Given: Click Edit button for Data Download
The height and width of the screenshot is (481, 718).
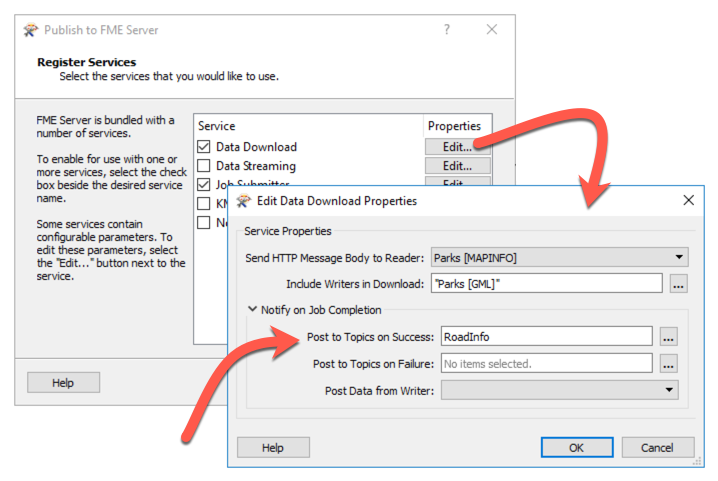Looking at the screenshot, I should point(457,147).
